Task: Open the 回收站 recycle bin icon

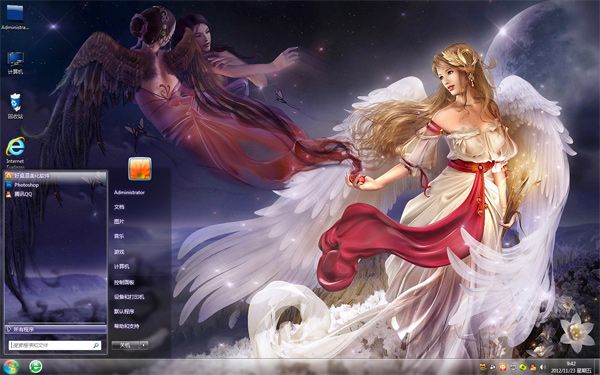Action: [x=15, y=106]
